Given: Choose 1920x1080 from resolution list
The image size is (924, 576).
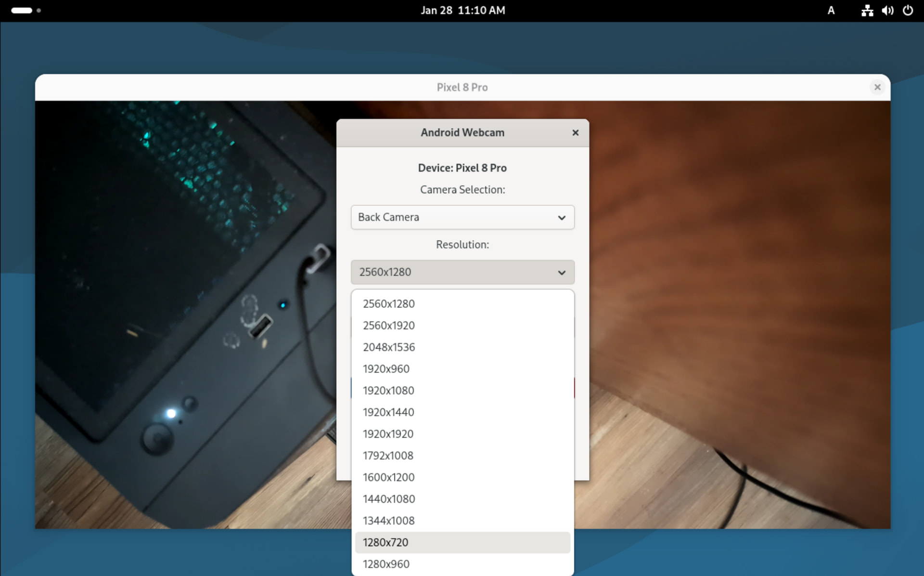Looking at the screenshot, I should pyautogui.click(x=388, y=391).
